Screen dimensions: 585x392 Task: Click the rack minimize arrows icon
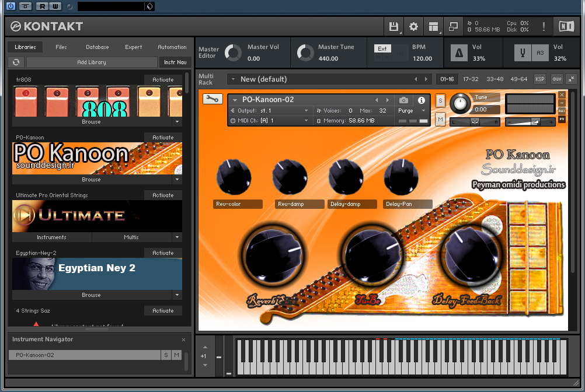[x=571, y=79]
